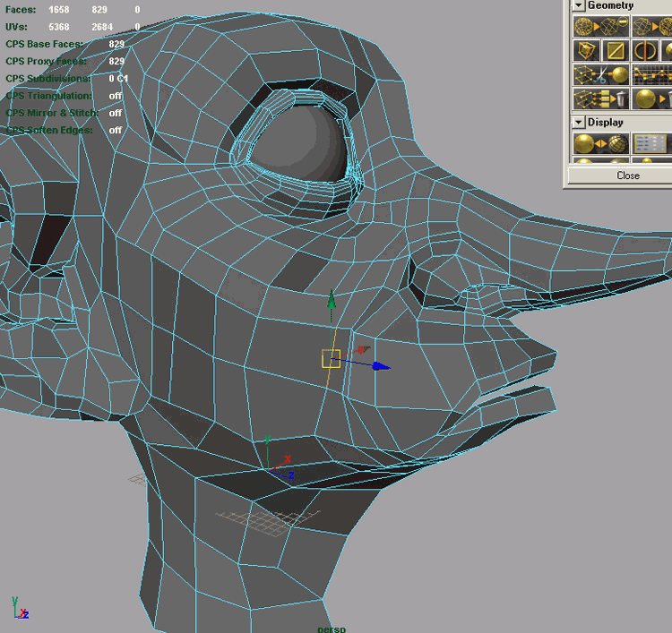Viewport: 672px width, 633px height.
Task: Click the cube-scissors-sphere separate icon
Action: click(601, 75)
